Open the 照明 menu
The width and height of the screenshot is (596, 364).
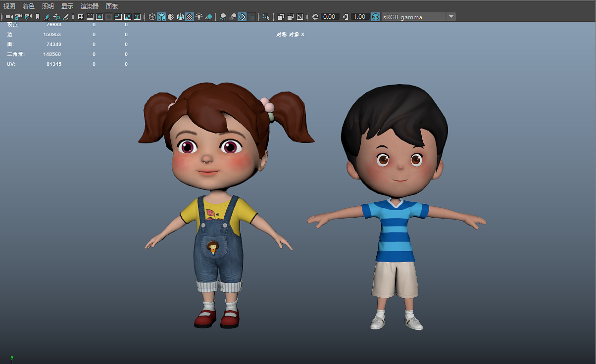tap(48, 6)
